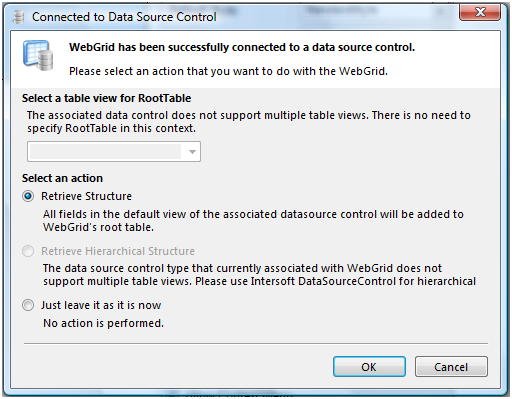Screen dimensions: 512x399
Task: Click the database icon in title bar
Action: pos(19,17)
